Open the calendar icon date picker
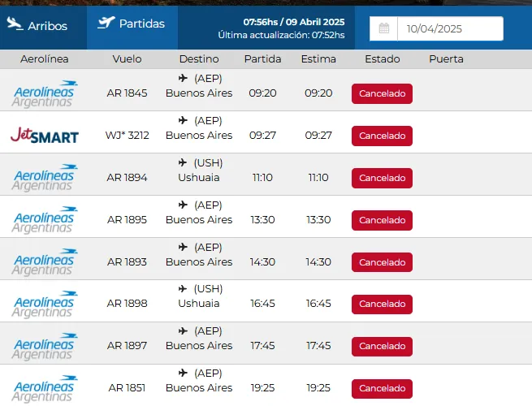This screenshot has width=532, height=406. pos(383,28)
